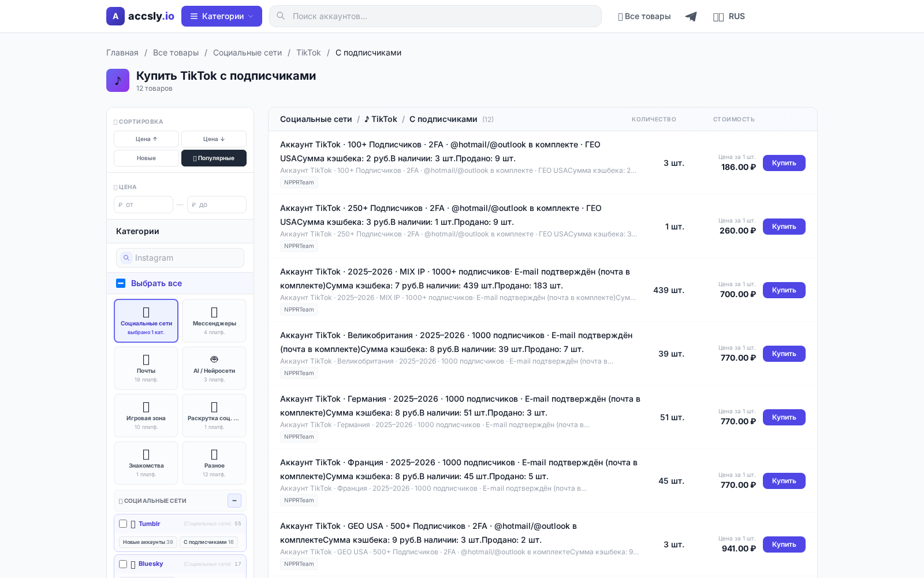Sort by Цена descending

click(214, 139)
